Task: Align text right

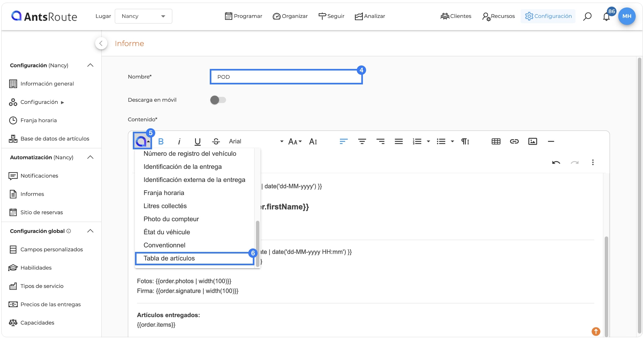Action: point(381,141)
